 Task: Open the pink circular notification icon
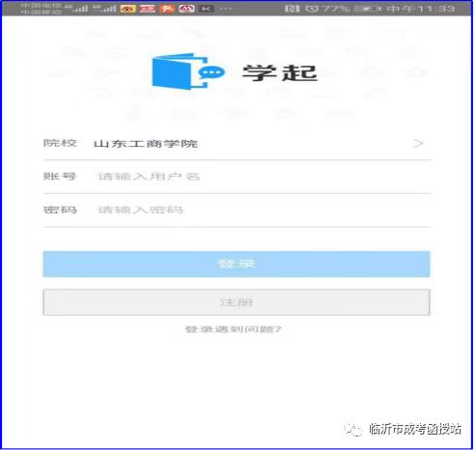tap(186, 9)
